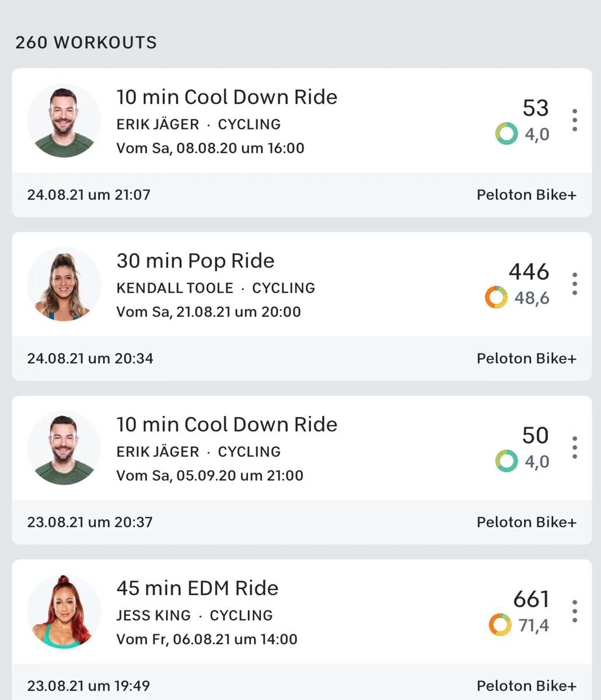Click the 260 Workouts heading
The width and height of the screenshot is (601, 700).
click(86, 43)
